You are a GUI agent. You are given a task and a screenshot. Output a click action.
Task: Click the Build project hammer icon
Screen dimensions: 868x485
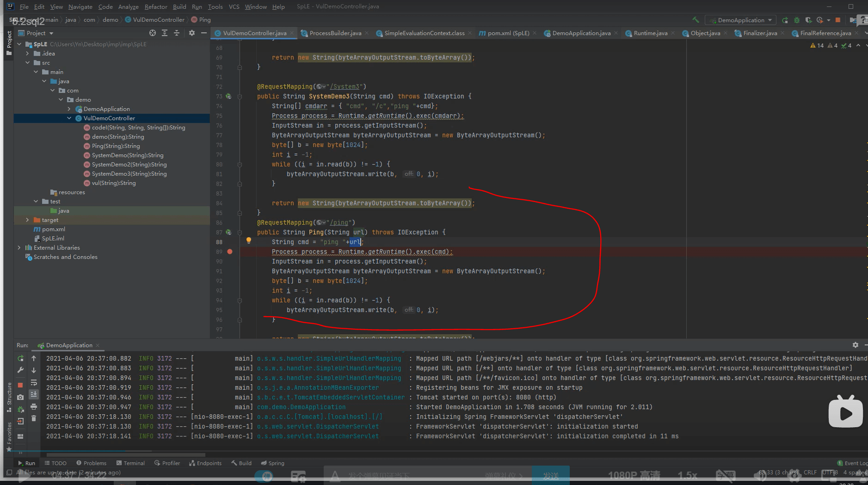pos(696,20)
